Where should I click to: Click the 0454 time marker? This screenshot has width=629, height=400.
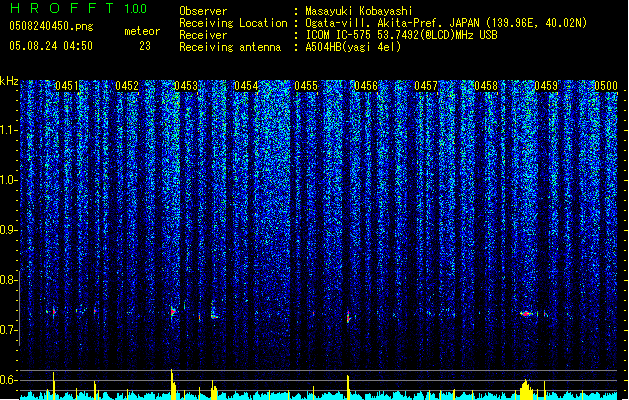coord(246,86)
